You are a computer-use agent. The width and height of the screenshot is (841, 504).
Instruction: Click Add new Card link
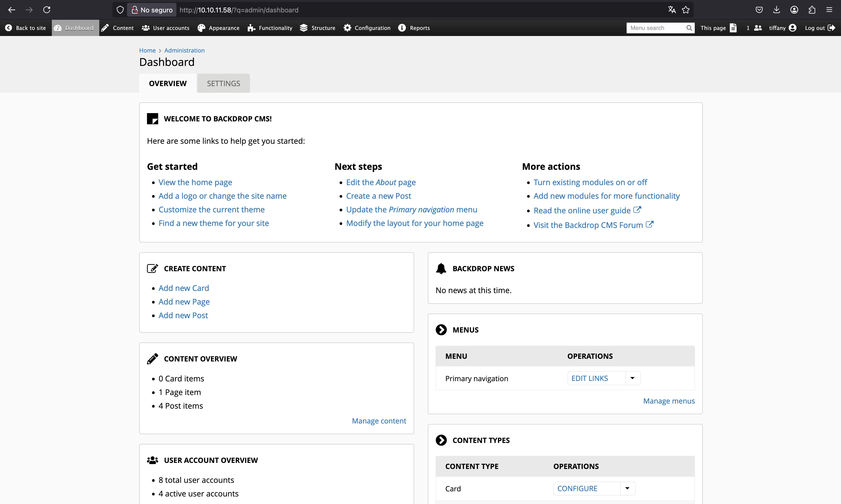click(184, 288)
